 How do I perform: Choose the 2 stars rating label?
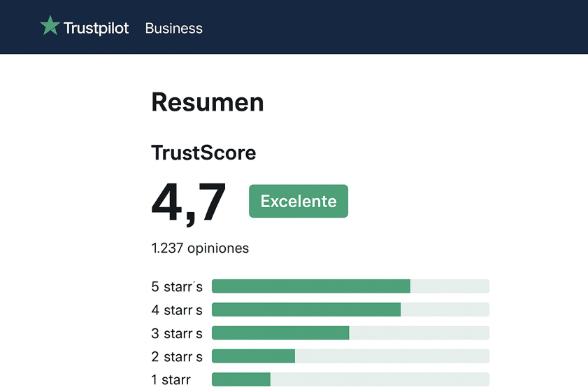177,357
